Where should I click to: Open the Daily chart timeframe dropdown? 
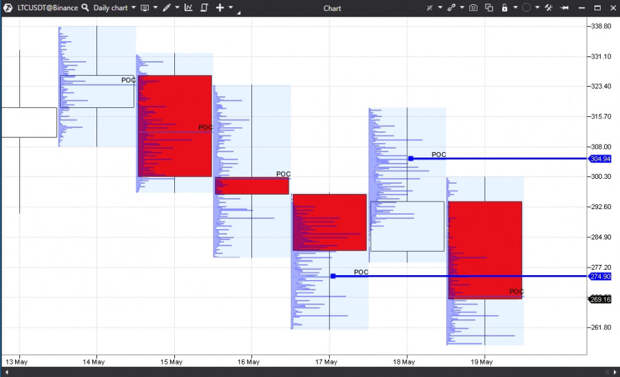[114, 8]
